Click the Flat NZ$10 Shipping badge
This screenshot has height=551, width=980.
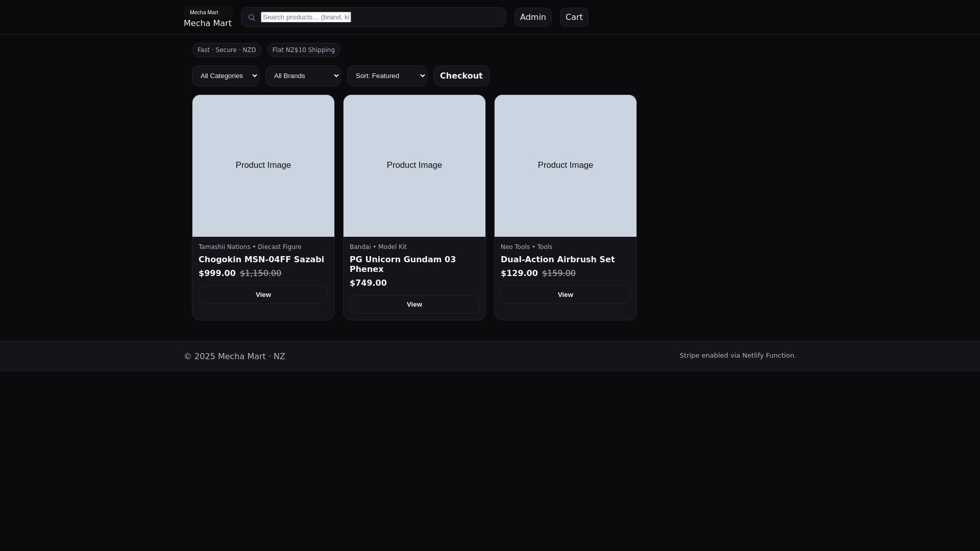tap(304, 50)
